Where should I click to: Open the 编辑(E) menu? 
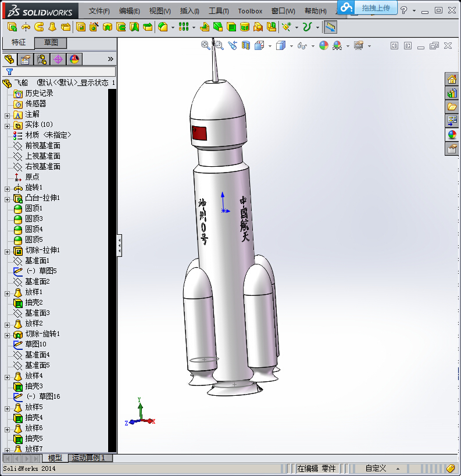(130, 11)
